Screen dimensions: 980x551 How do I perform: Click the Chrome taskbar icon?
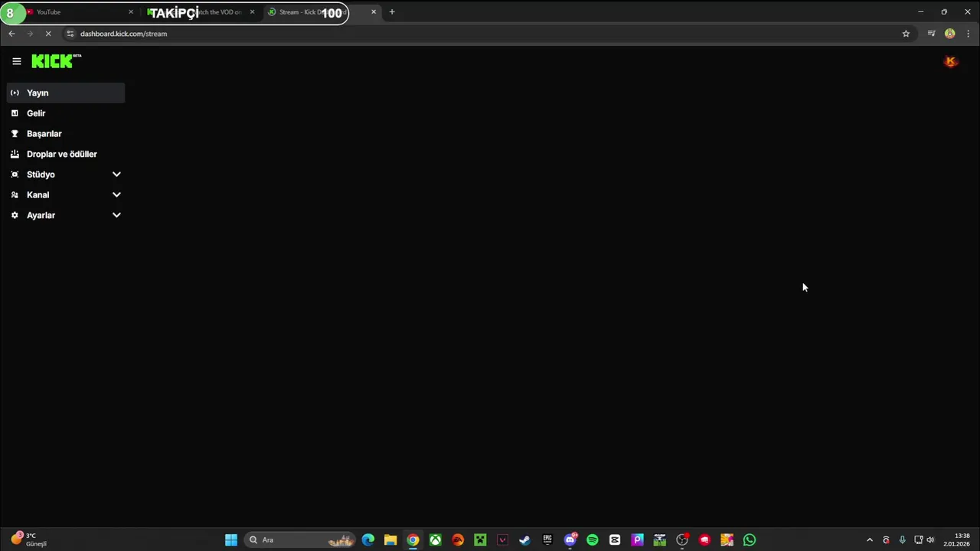tap(413, 540)
